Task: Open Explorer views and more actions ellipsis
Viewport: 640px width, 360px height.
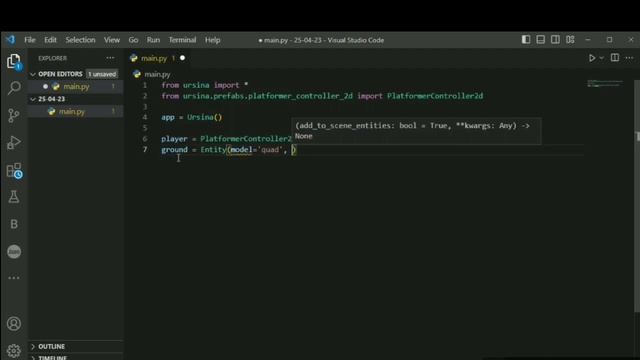Action: click(110, 58)
